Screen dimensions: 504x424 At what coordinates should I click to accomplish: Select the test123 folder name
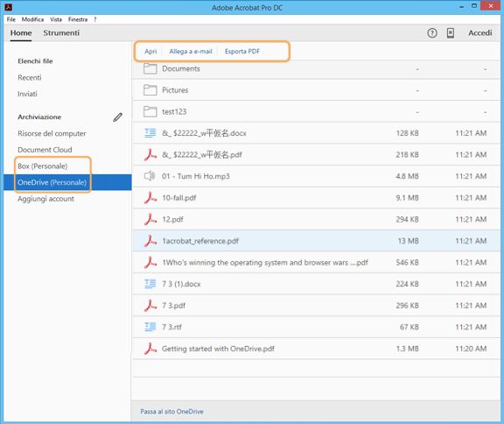[x=174, y=111]
